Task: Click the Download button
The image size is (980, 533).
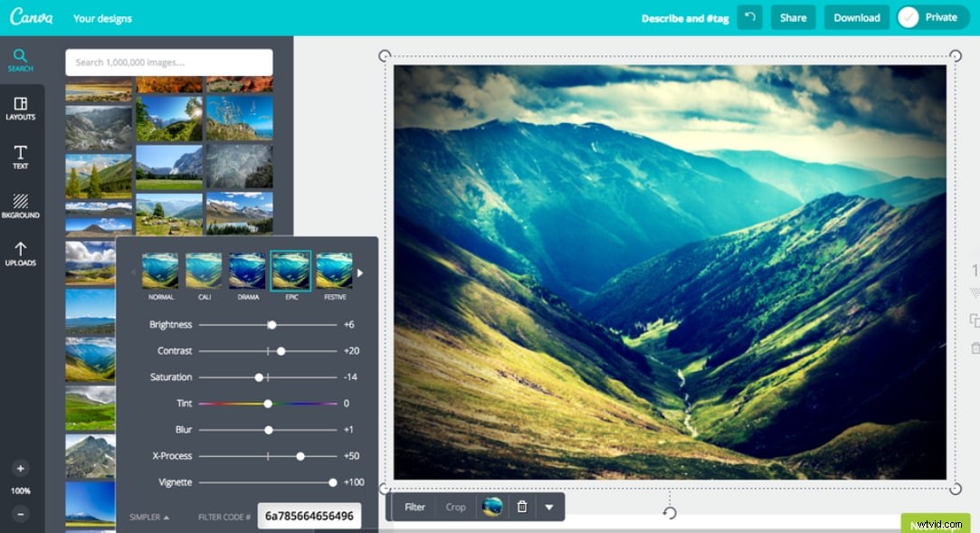Action: [855, 16]
